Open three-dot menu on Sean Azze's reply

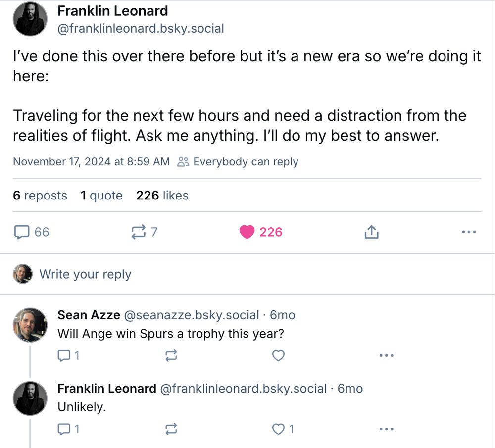(387, 356)
